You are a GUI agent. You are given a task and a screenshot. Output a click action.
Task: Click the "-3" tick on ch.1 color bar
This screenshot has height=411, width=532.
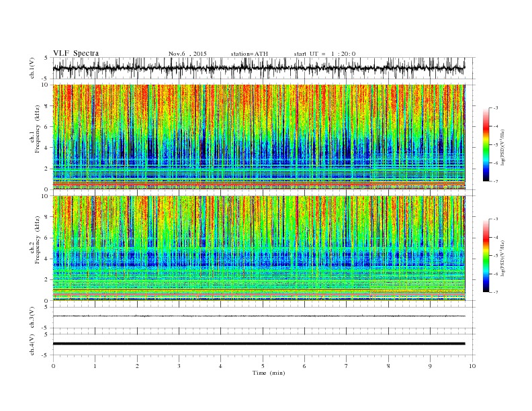point(495,108)
